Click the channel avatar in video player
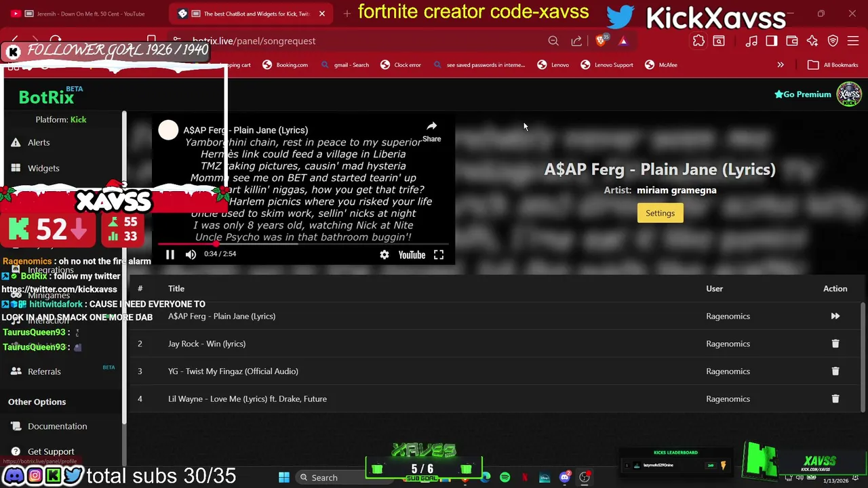The image size is (868, 488). click(168, 130)
